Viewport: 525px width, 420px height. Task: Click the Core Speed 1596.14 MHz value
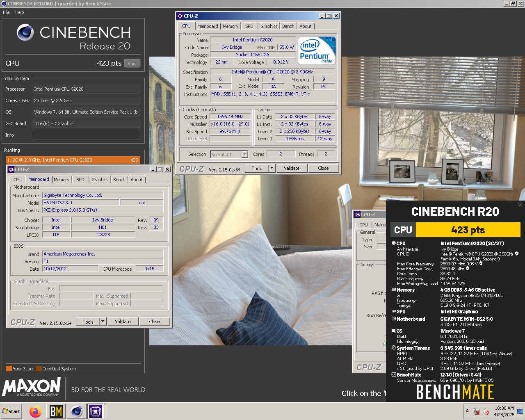(x=230, y=116)
